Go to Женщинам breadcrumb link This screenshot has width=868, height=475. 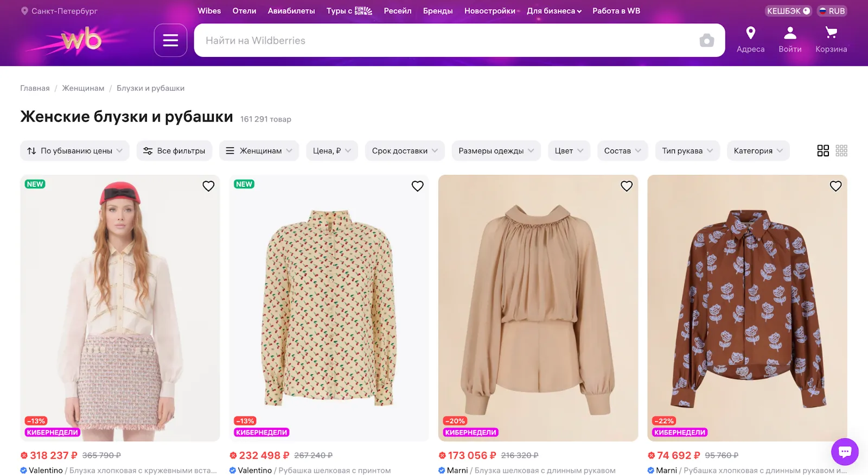pos(83,88)
